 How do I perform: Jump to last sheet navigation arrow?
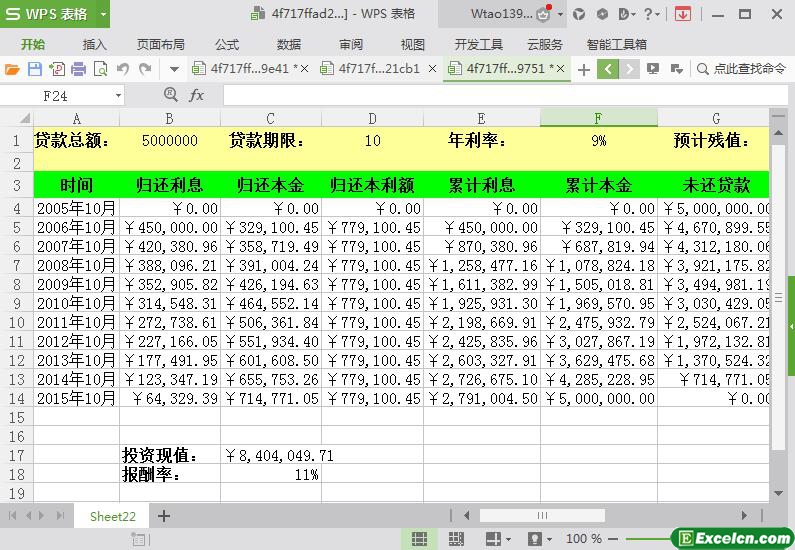point(60,516)
